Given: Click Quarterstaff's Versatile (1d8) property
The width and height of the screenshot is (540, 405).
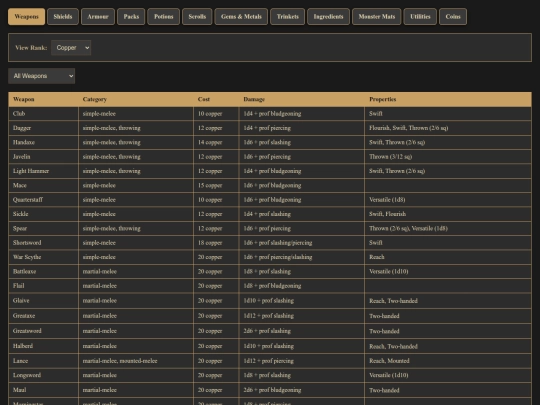Looking at the screenshot, I should coord(387,200).
